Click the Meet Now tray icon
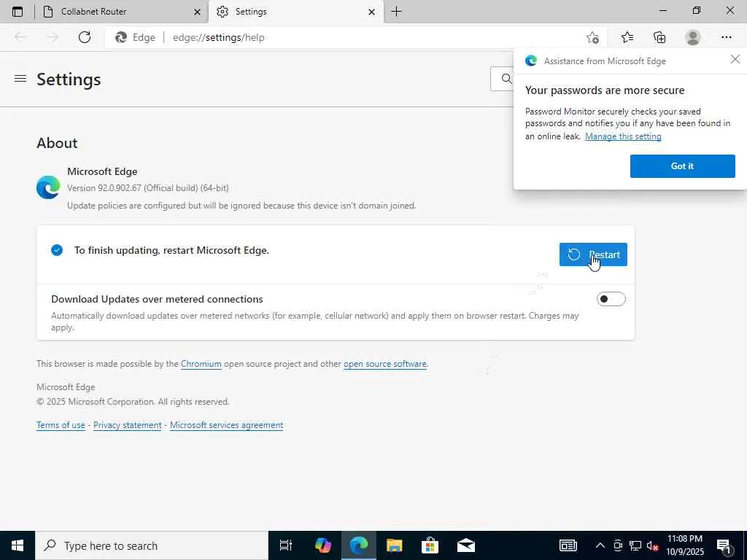The width and height of the screenshot is (747, 560). tap(618, 545)
